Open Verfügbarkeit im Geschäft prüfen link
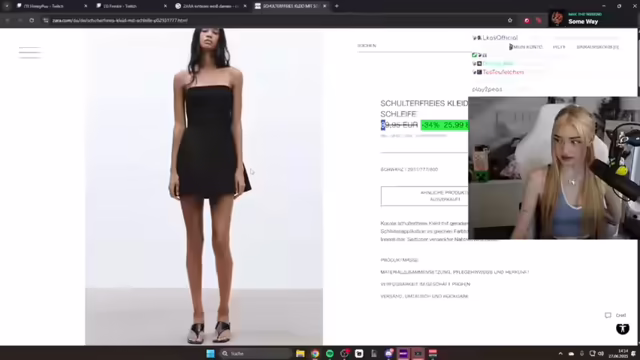Viewport: 640px width, 360px height. 425,284
